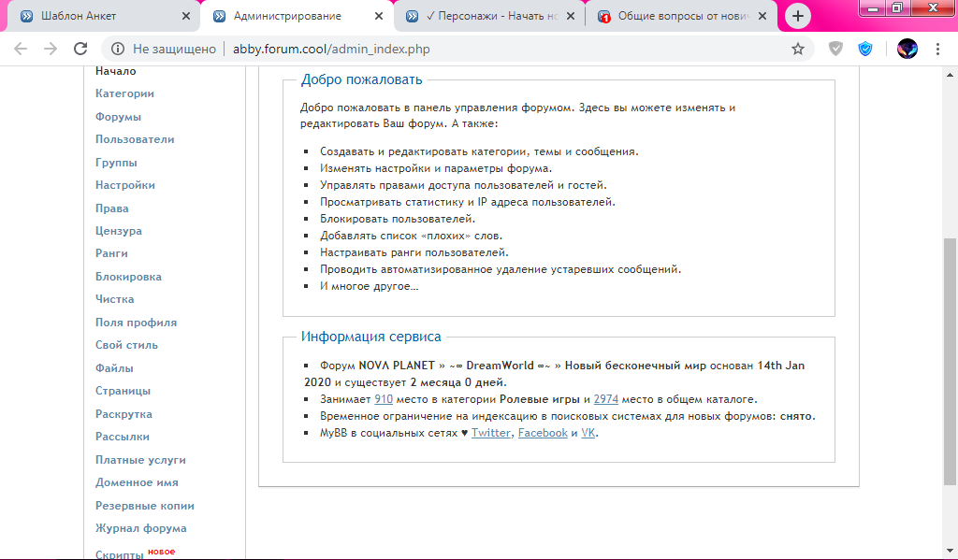Click the Добро пожаловать heading
Image resolution: width=958 pixels, height=560 pixels.
pos(361,79)
